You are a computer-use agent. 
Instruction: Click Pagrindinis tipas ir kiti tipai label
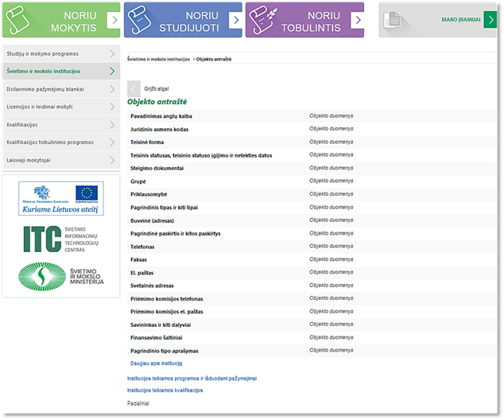tap(164, 208)
